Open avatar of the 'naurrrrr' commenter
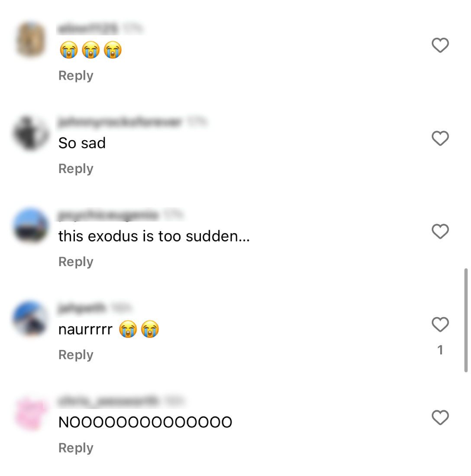This screenshot has width=471, height=476. pos(31,319)
